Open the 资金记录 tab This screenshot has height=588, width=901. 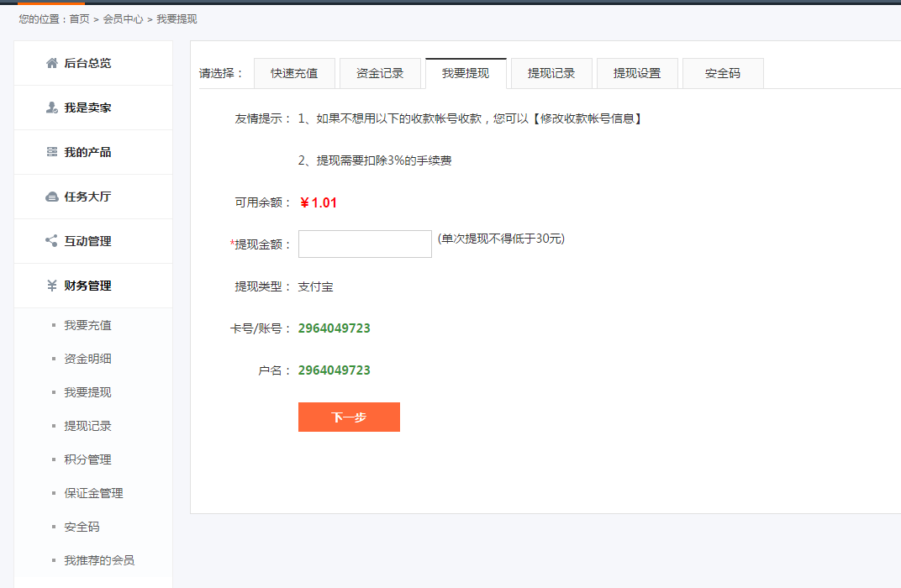[x=380, y=73]
